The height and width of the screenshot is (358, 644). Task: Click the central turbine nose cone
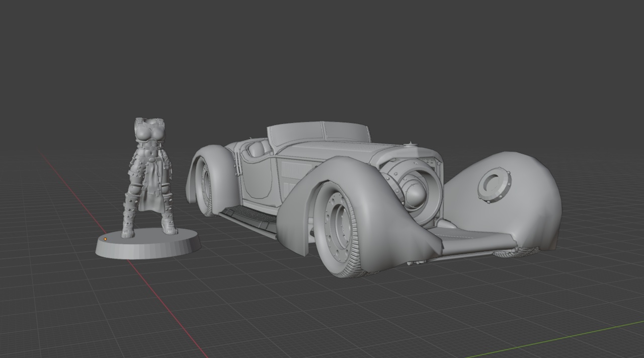coord(416,191)
